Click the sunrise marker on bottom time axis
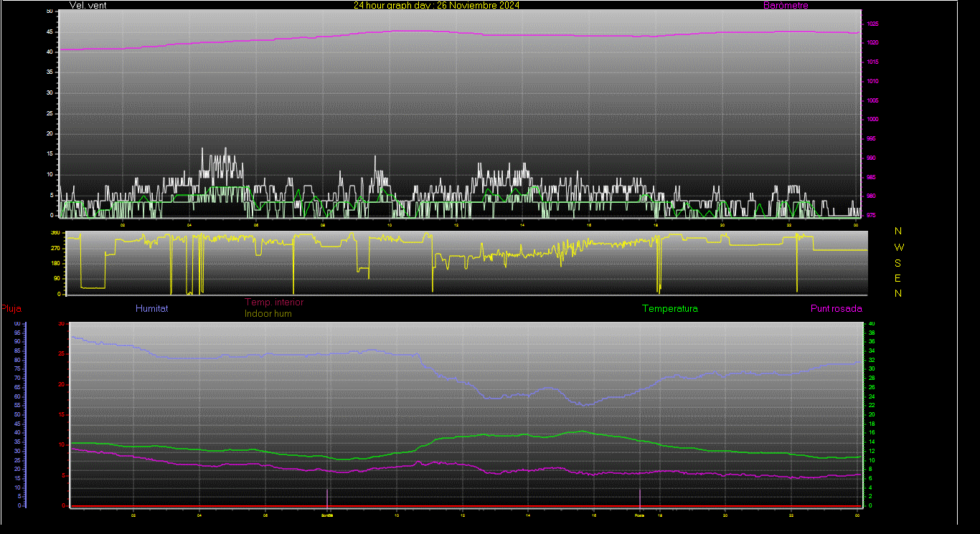The height and width of the screenshot is (534, 980). (328, 515)
